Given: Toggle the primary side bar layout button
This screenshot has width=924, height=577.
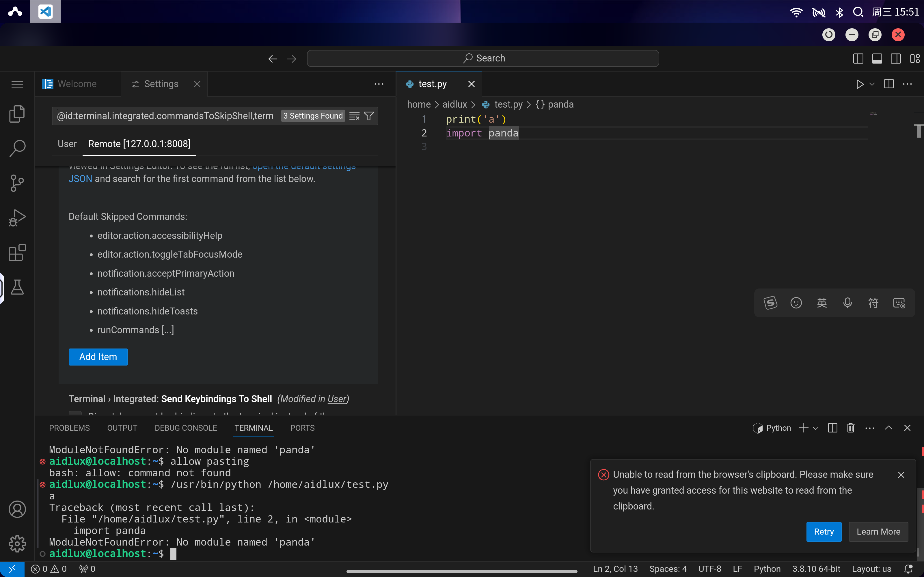Looking at the screenshot, I should (x=858, y=58).
